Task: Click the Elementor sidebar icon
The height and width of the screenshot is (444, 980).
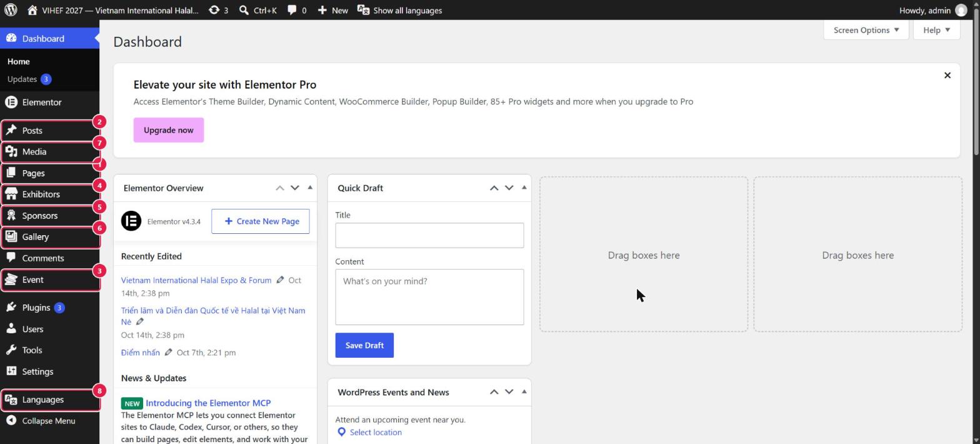Action: (x=11, y=102)
